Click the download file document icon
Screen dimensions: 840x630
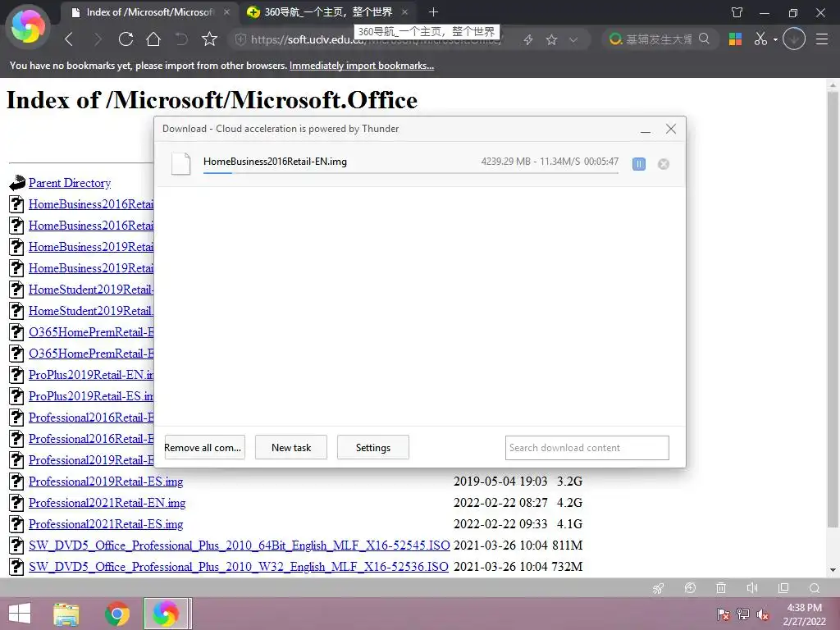(x=180, y=163)
